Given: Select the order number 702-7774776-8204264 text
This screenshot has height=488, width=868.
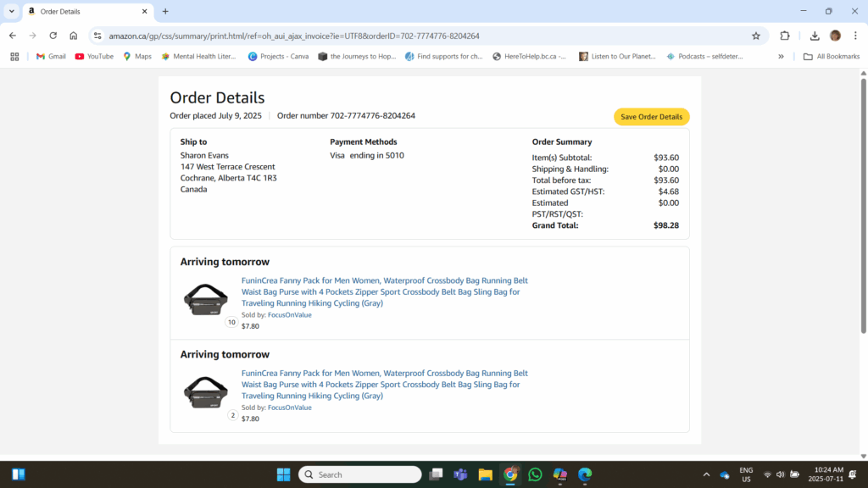Looking at the screenshot, I should click(373, 115).
